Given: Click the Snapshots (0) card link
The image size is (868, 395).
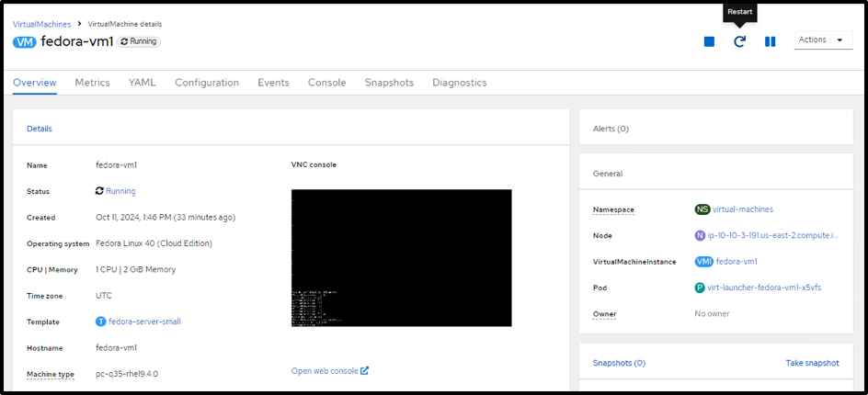Looking at the screenshot, I should coord(619,363).
